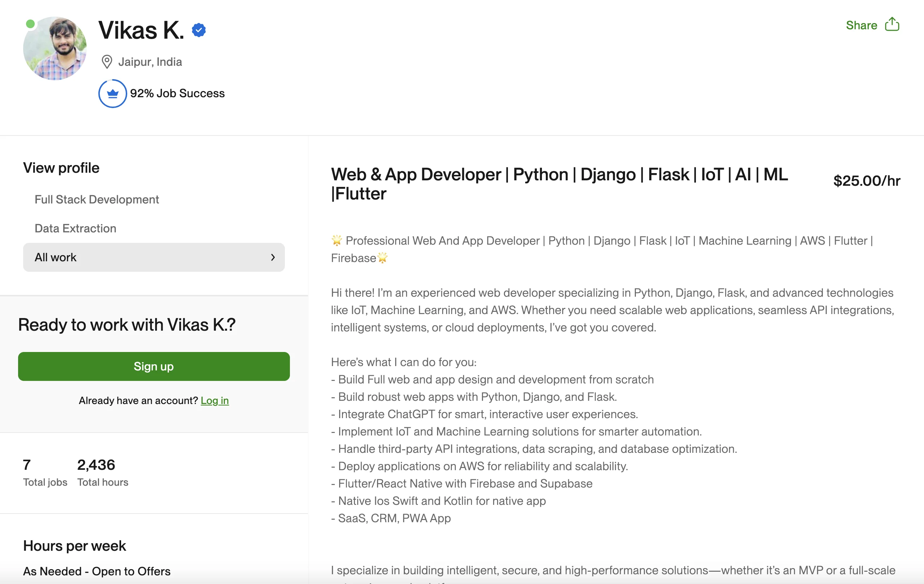
Task: Click the location pin icon
Action: pos(107,62)
